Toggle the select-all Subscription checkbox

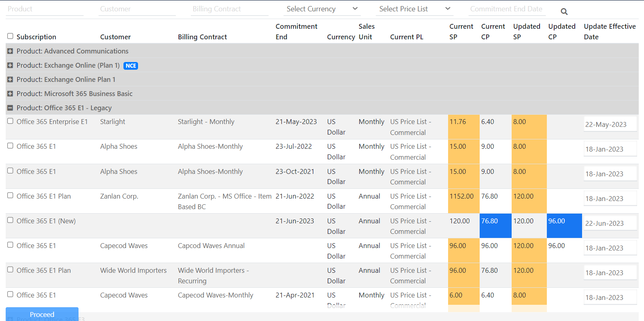click(x=10, y=36)
